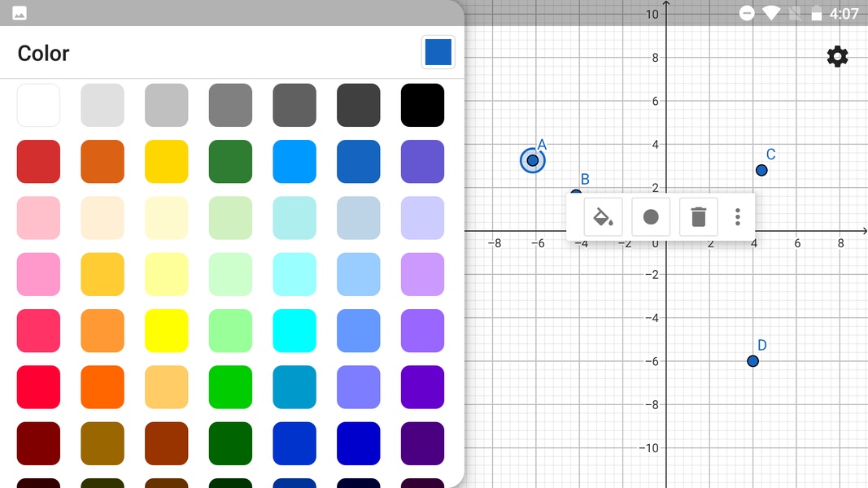Tap the image notification icon in status bar
868x488 pixels.
[20, 13]
